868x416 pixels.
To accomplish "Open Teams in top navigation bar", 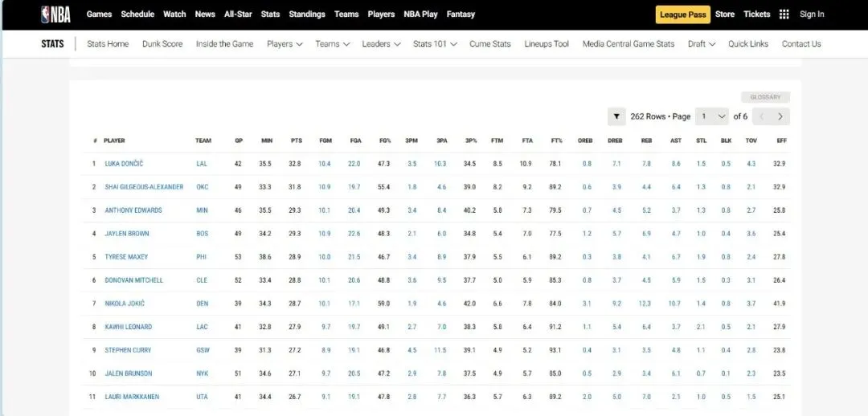I will (x=346, y=14).
